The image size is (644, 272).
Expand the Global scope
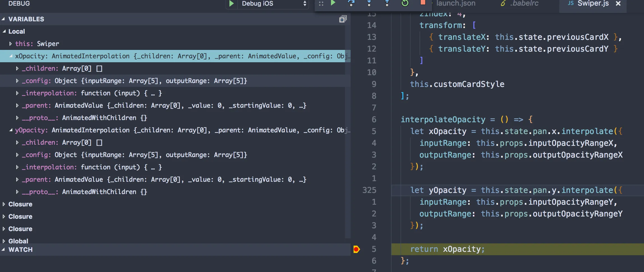click(x=4, y=241)
